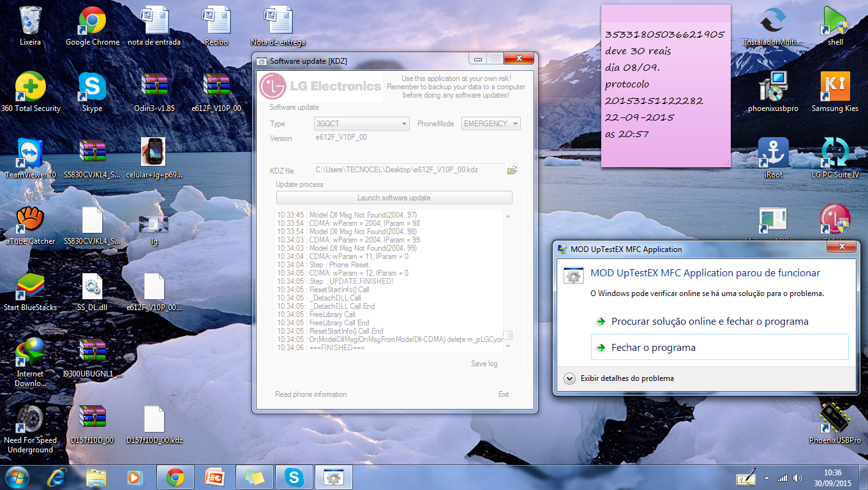Viewport: 868px width, 490px height.
Task: Click 'Read phone information'
Action: coord(311,394)
